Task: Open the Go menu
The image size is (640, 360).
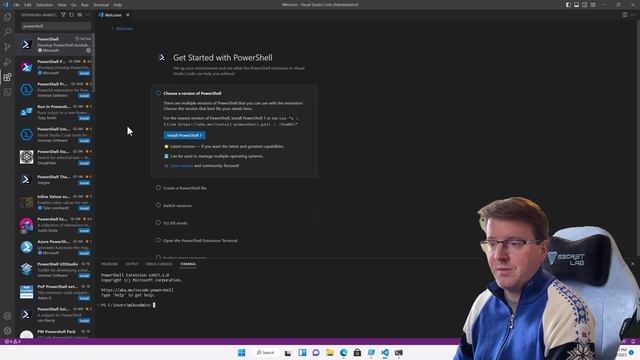Action: [x=74, y=5]
